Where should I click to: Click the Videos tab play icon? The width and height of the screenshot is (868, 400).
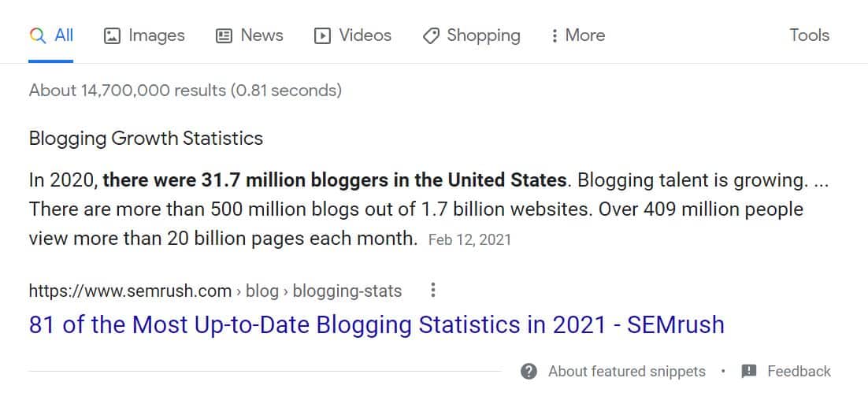tap(322, 36)
